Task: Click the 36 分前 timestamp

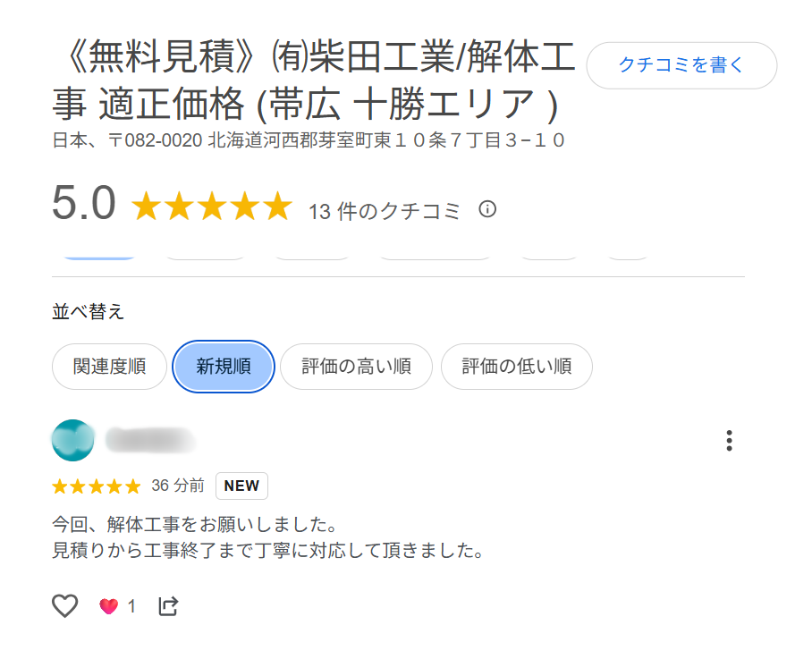Action: [x=178, y=486]
